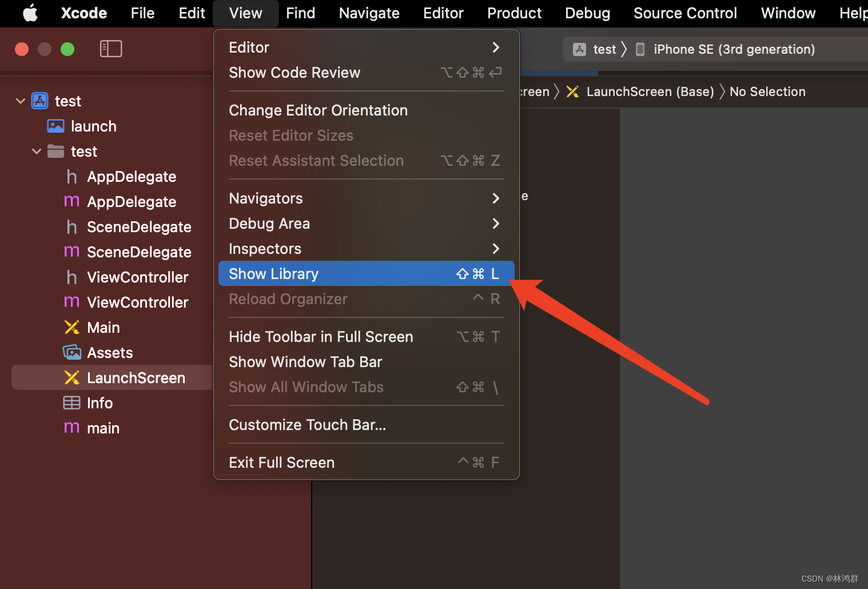Screen dimensions: 868x589
Task: Click ViewController implementation m icon
Action: pos(71,302)
